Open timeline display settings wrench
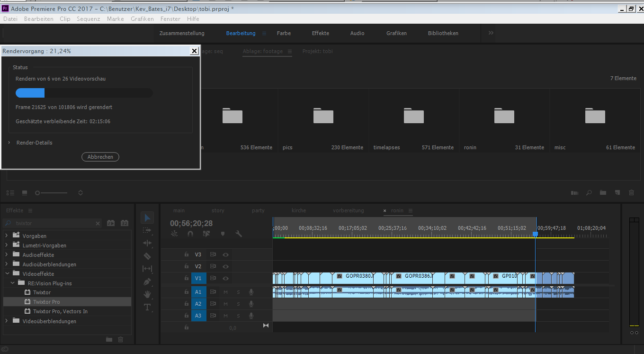644x354 pixels. pos(239,234)
